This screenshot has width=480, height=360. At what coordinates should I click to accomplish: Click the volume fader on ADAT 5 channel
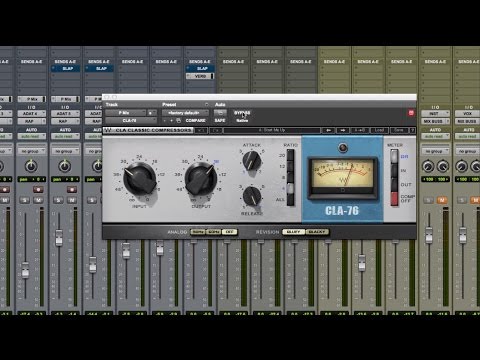coord(59,237)
